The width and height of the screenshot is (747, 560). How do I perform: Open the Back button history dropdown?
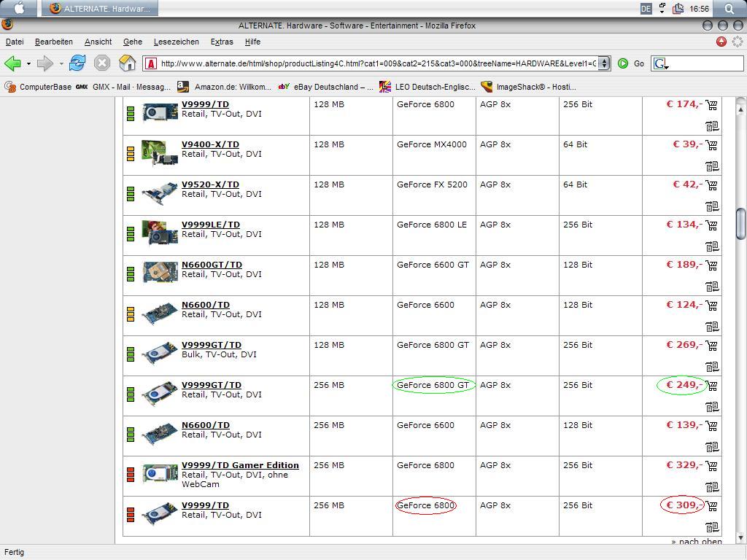pos(28,63)
